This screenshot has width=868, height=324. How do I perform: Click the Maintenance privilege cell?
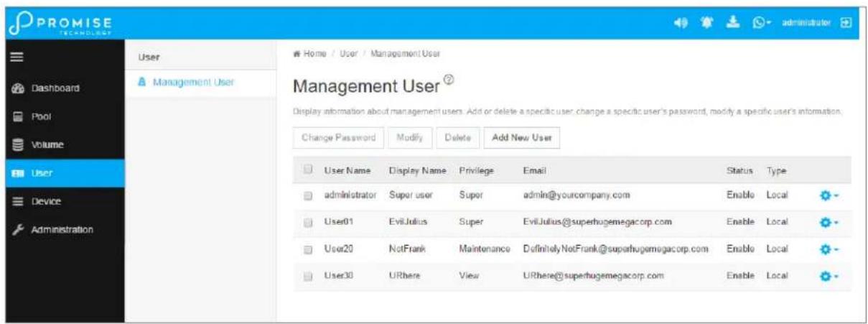485,249
